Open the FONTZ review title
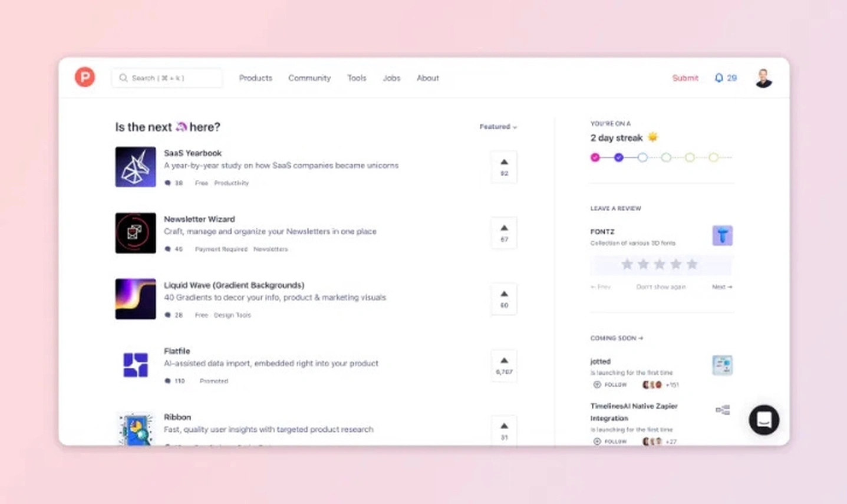This screenshot has height=504, width=847. pos(602,232)
